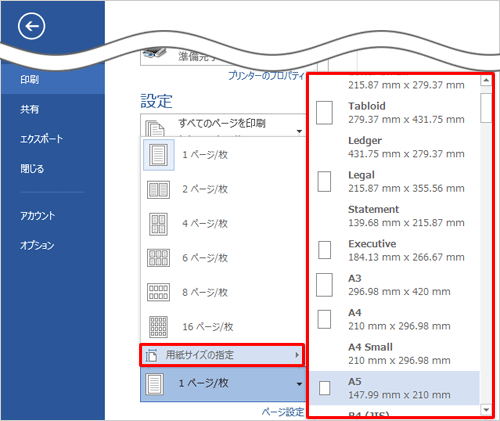Image resolution: width=500 pixels, height=421 pixels.
Task: Click the 用紙サイズの指定 paper icon
Action: click(x=151, y=355)
